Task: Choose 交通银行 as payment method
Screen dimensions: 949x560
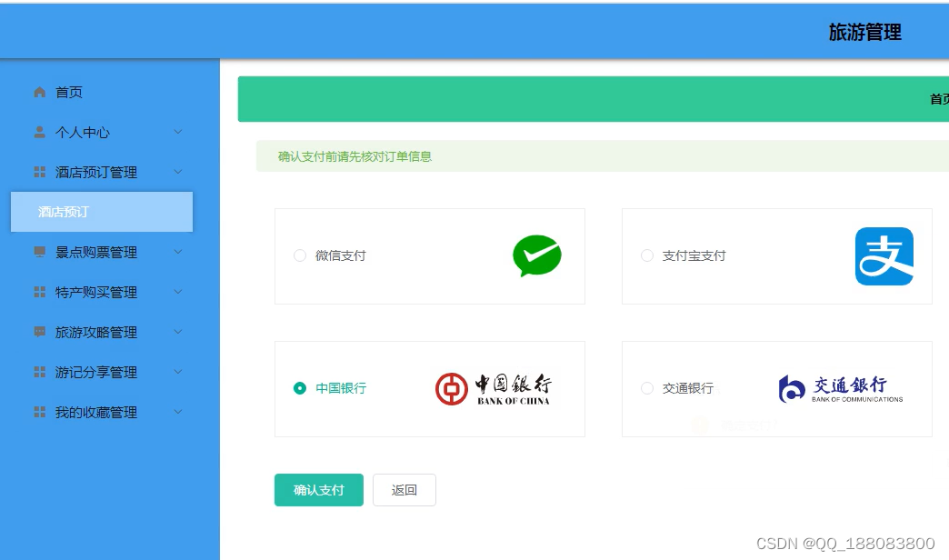Action: click(646, 387)
